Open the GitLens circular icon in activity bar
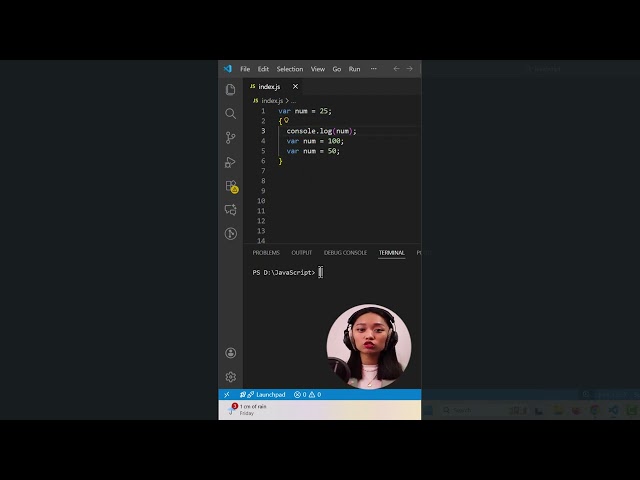 [231, 233]
